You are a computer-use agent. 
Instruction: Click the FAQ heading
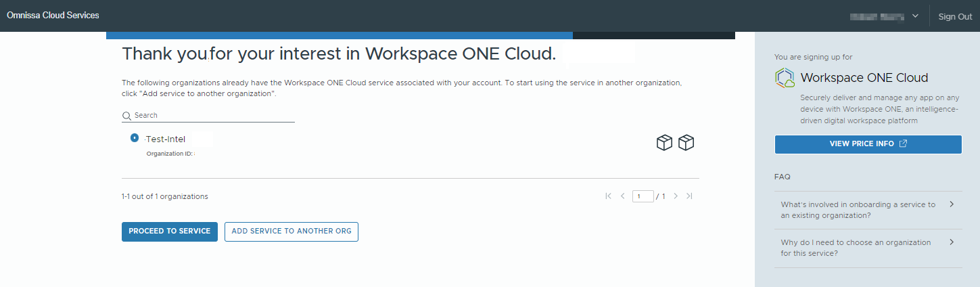(783, 177)
